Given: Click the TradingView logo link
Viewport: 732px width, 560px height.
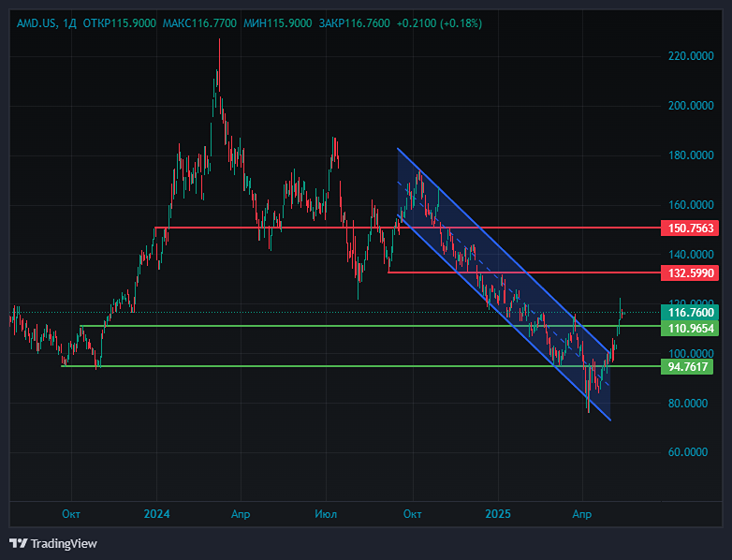Looking at the screenshot, I should pos(52,543).
